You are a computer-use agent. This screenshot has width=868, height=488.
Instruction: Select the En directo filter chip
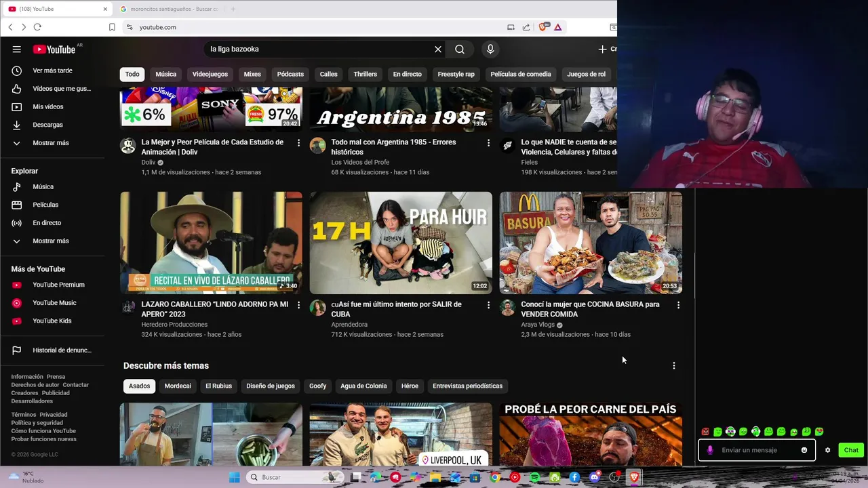click(407, 74)
